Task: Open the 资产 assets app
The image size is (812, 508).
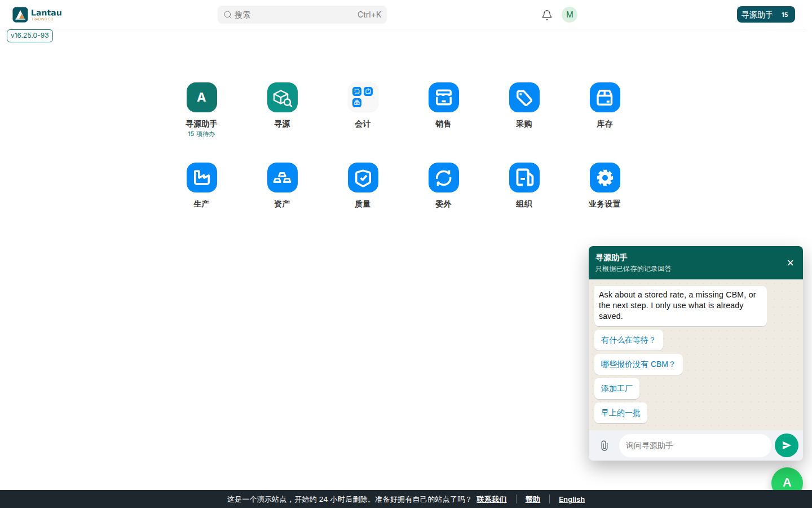Action: [x=282, y=178]
